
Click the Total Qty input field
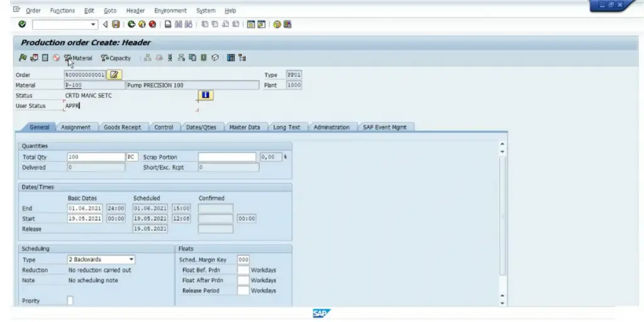tap(96, 157)
